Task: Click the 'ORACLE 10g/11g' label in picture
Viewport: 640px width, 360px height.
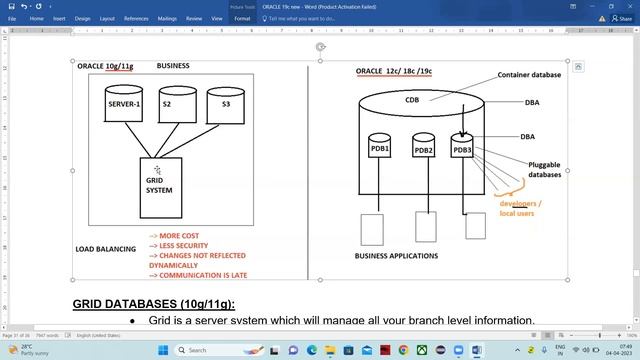Action: click(x=105, y=66)
